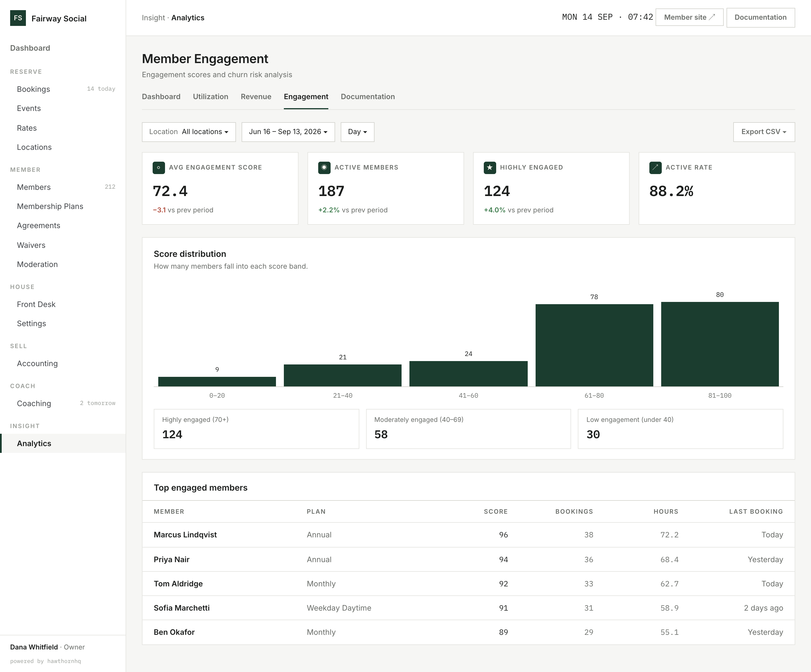Open Settings in the sidebar
Viewport: 811px width, 672px height.
pos(63,324)
